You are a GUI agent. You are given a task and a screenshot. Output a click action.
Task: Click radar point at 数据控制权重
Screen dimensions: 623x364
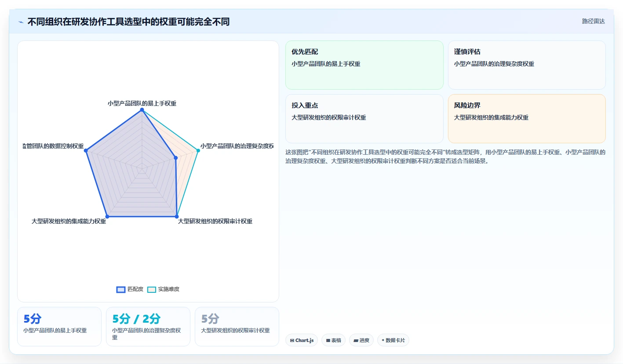pyautogui.click(x=86, y=150)
